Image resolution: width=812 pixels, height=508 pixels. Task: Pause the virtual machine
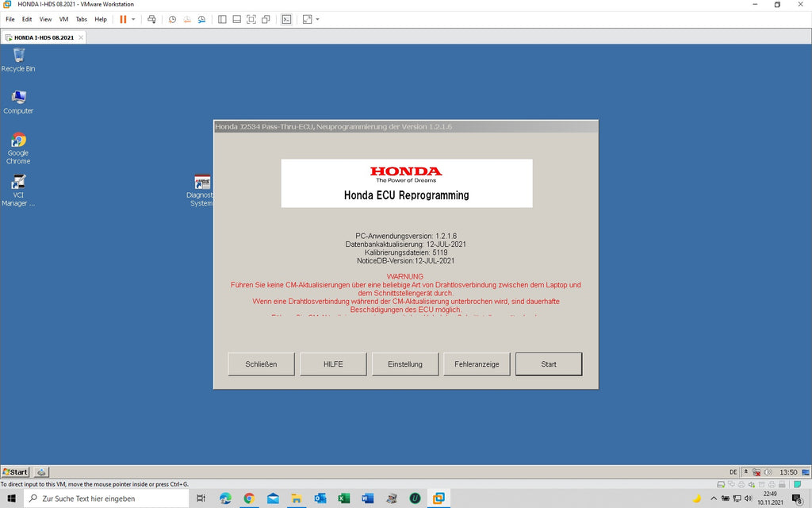coord(123,19)
